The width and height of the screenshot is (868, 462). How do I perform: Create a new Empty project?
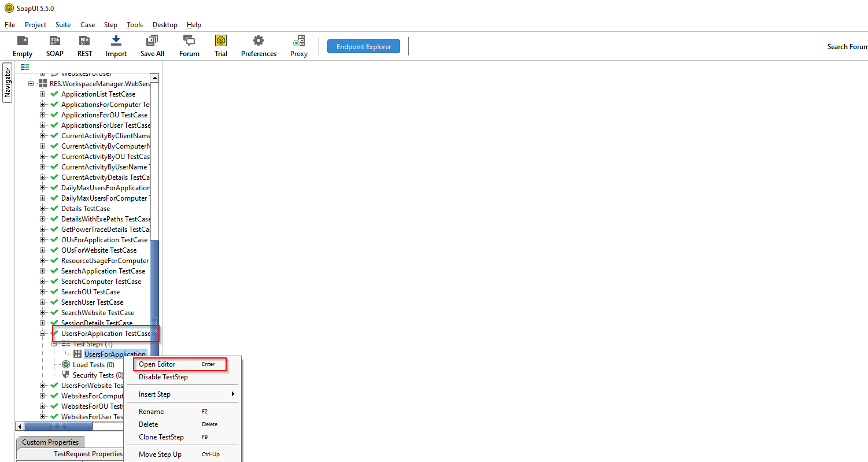(22, 46)
